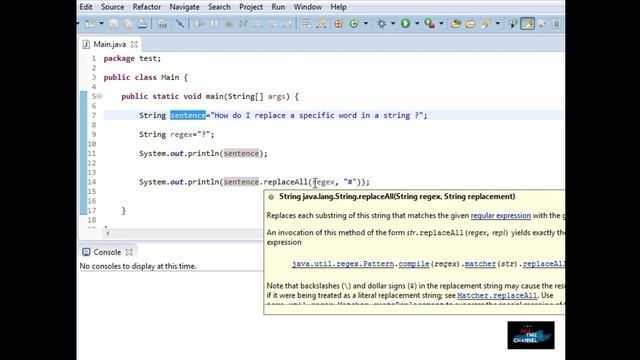This screenshot has width=640, height=360.
Task: Open the Debug configurations dropdown arrow
Action: [393, 24]
